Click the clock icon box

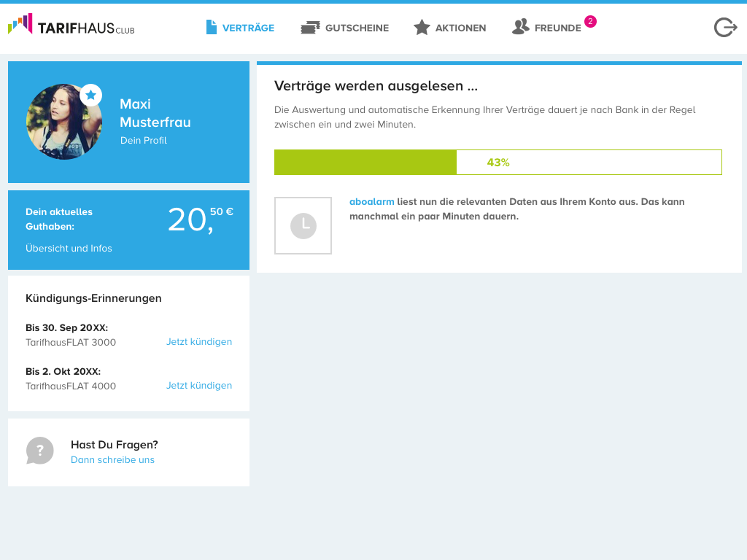tap(303, 225)
